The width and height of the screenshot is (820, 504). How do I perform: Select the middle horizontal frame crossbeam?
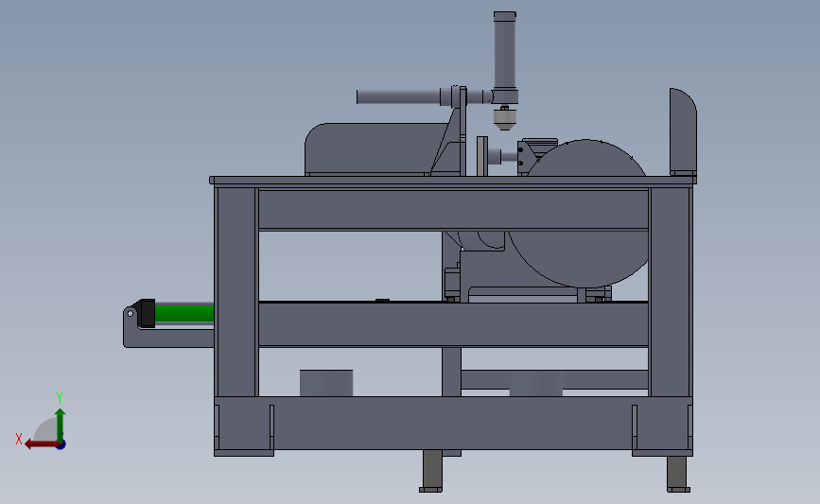coord(453,324)
